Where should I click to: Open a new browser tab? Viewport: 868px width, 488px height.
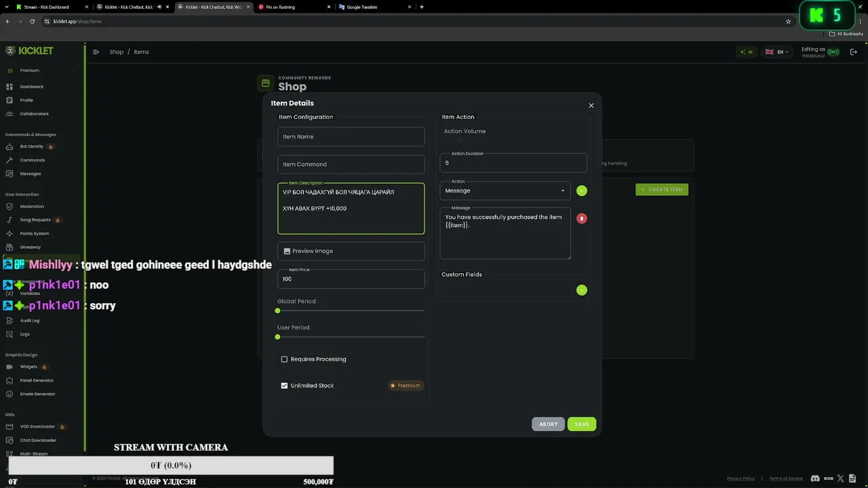422,7
